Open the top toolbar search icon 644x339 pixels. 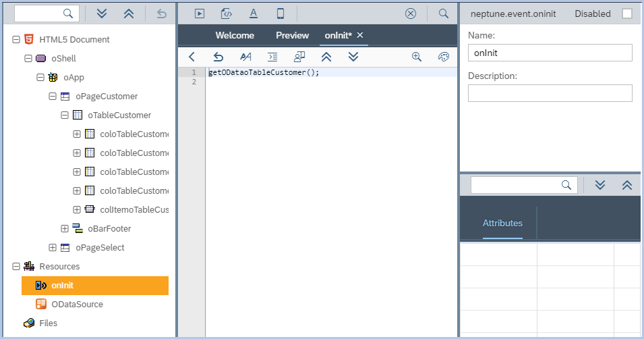[x=444, y=14]
